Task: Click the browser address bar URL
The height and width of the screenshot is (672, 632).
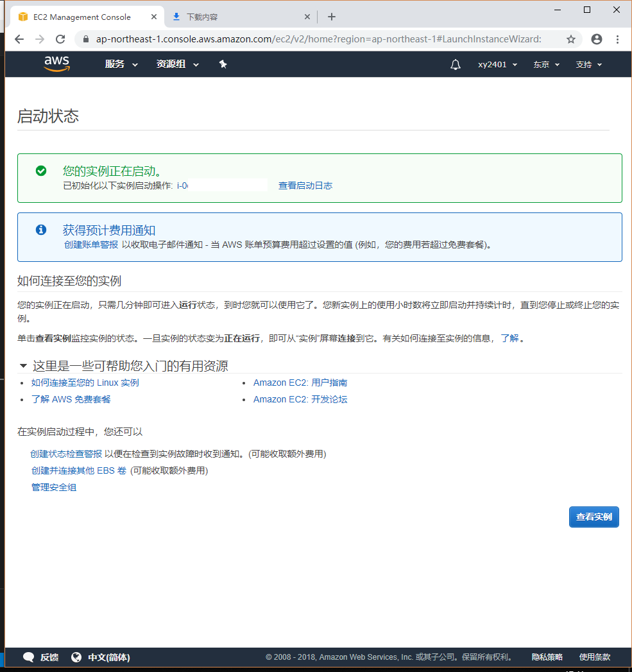Action: (318, 39)
